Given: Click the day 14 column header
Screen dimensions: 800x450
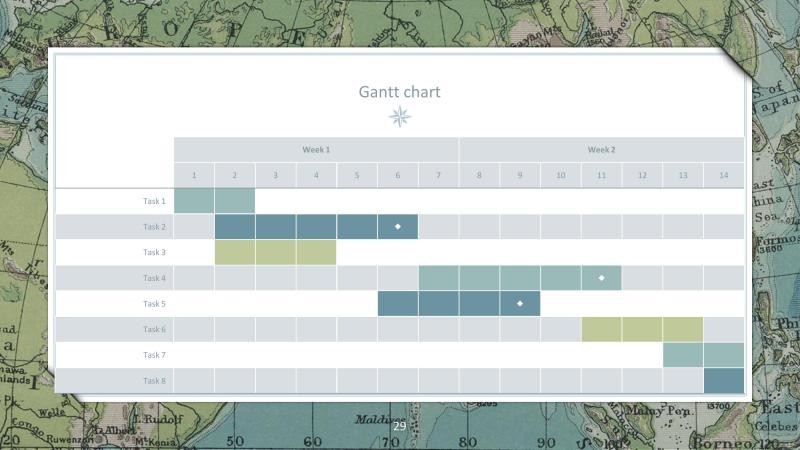Looking at the screenshot, I should (x=723, y=176).
